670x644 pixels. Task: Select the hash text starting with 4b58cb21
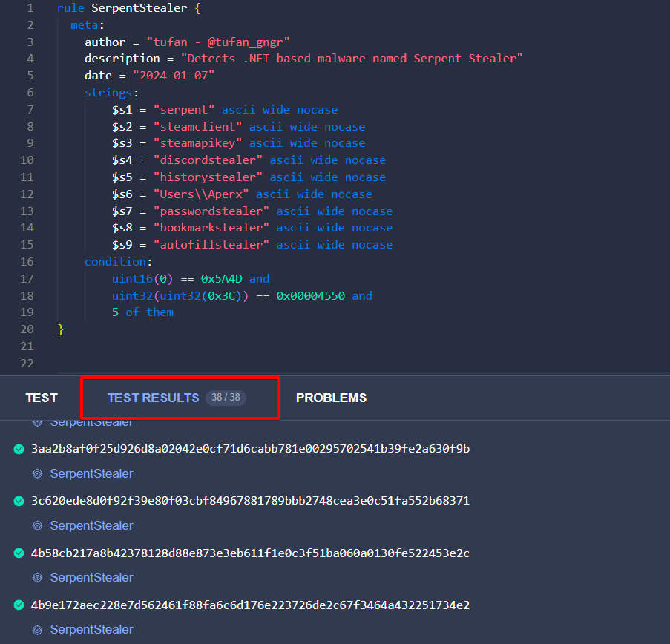pyautogui.click(x=250, y=553)
